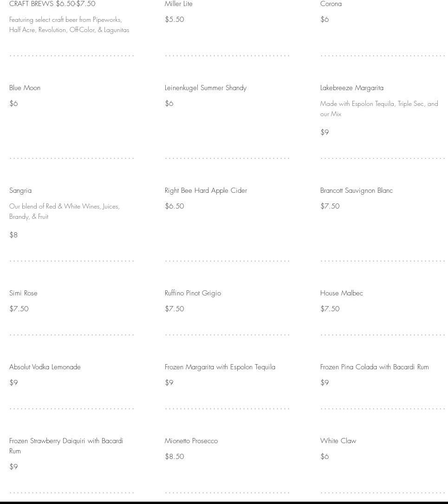448x504 pixels.
Task: Choose the Simi Rose menu item
Action: point(23,293)
